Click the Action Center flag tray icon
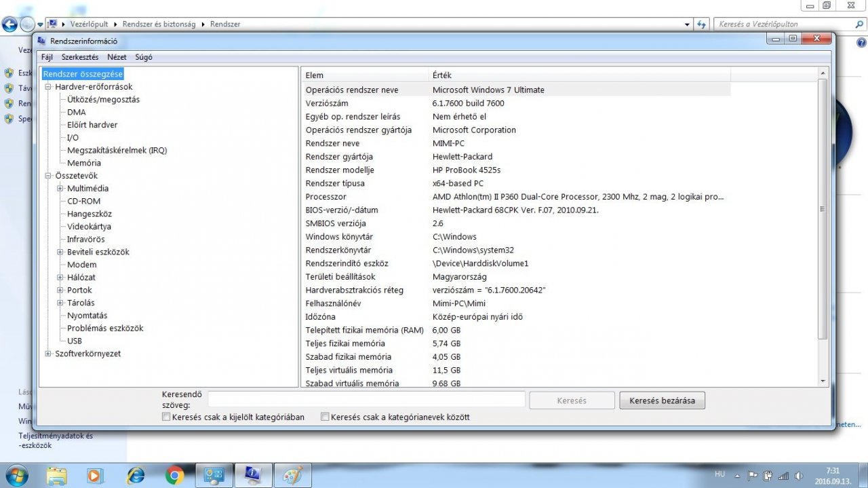The width and height of the screenshot is (868, 488). click(x=753, y=476)
